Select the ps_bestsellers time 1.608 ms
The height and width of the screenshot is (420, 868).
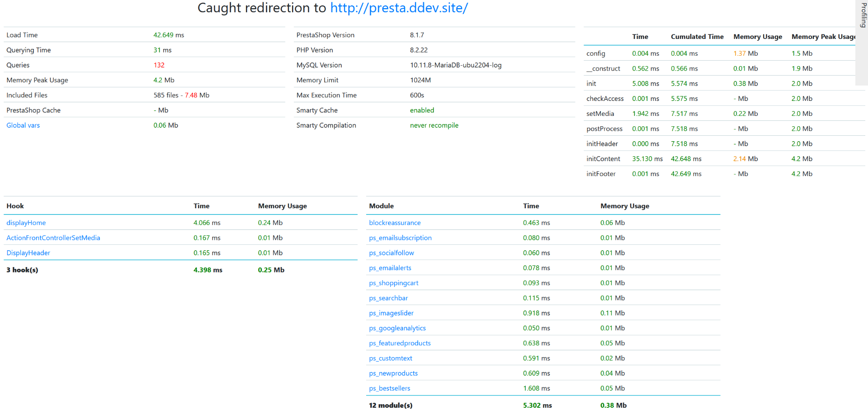point(537,388)
